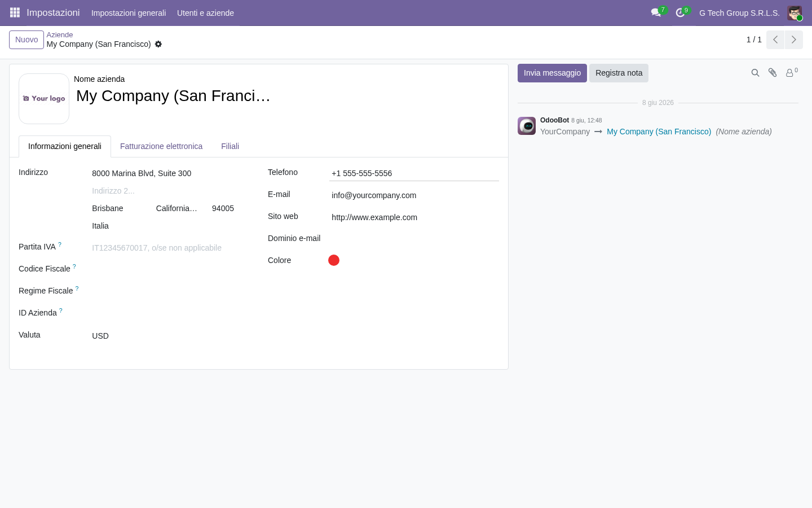This screenshot has height=508, width=812.
Task: Open attachments paperclip icon
Action: (773, 73)
